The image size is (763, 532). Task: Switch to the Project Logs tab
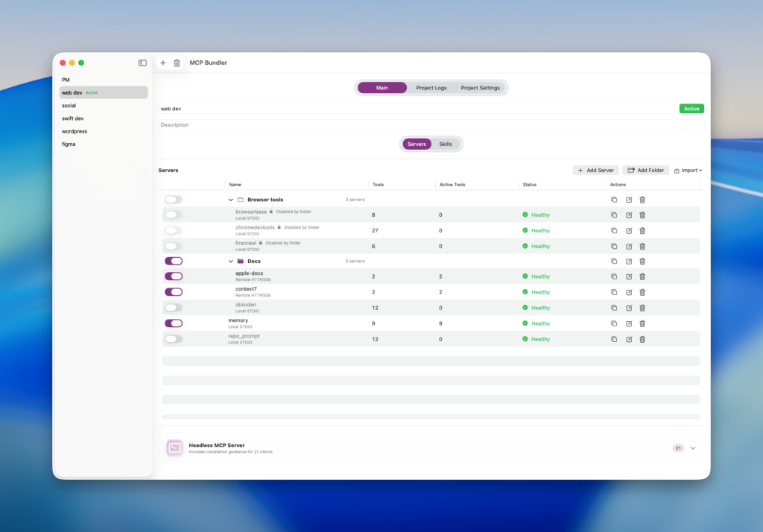431,88
